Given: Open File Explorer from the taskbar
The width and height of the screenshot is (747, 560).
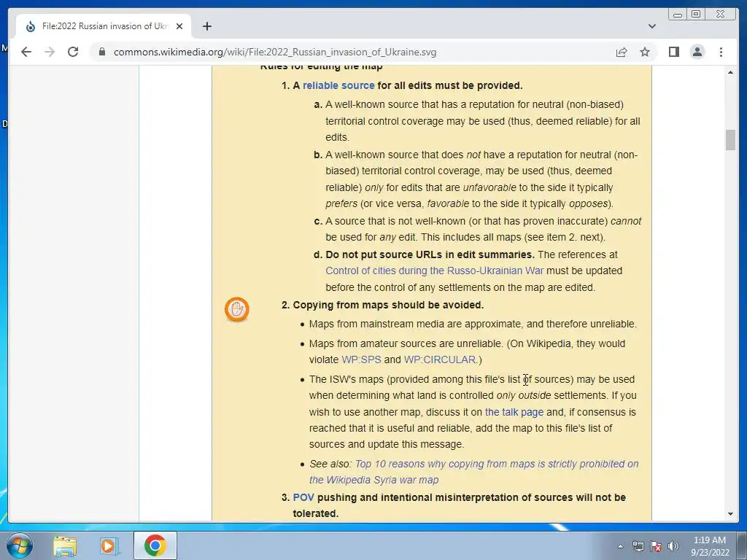Looking at the screenshot, I should [65, 546].
